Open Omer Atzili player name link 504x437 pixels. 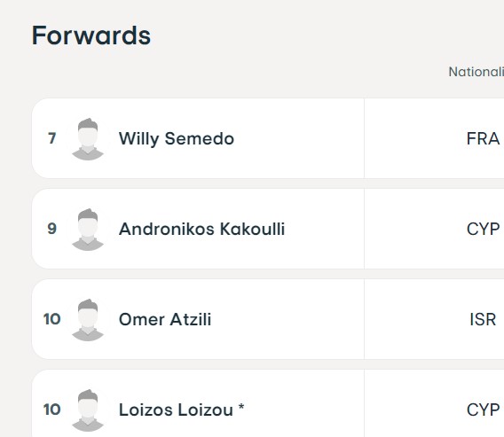(165, 319)
